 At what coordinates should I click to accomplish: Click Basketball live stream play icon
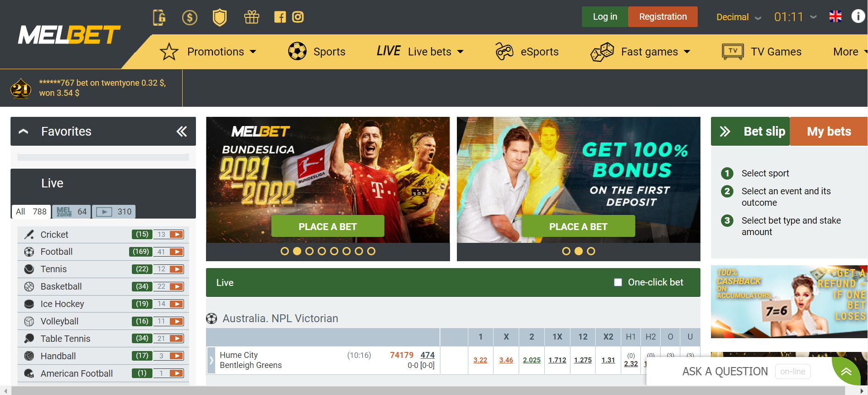click(x=176, y=286)
